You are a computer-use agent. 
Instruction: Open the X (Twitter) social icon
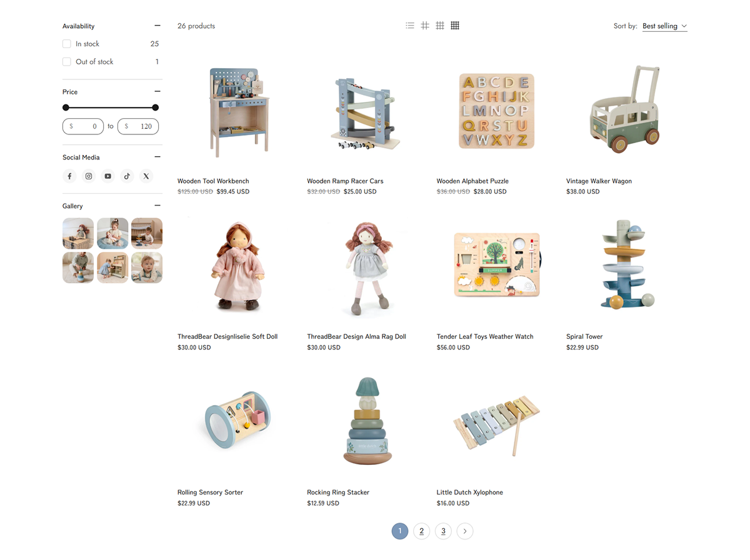point(146,176)
